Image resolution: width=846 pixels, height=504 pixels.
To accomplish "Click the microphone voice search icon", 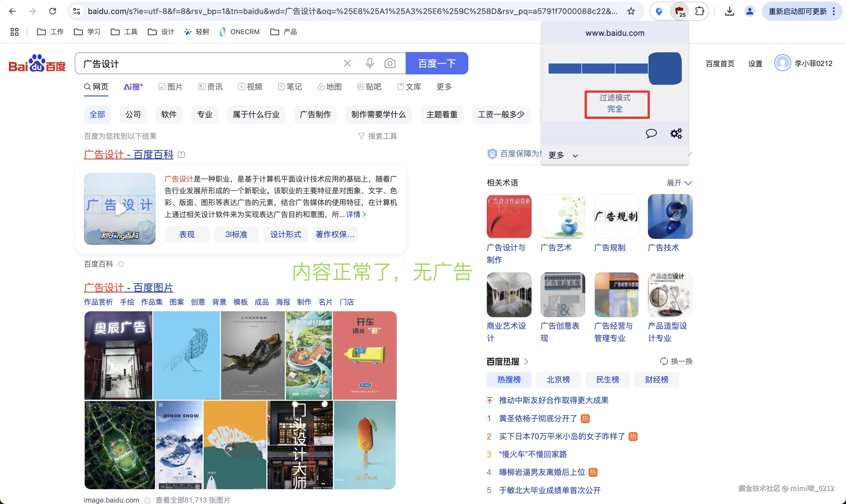I will click(370, 63).
